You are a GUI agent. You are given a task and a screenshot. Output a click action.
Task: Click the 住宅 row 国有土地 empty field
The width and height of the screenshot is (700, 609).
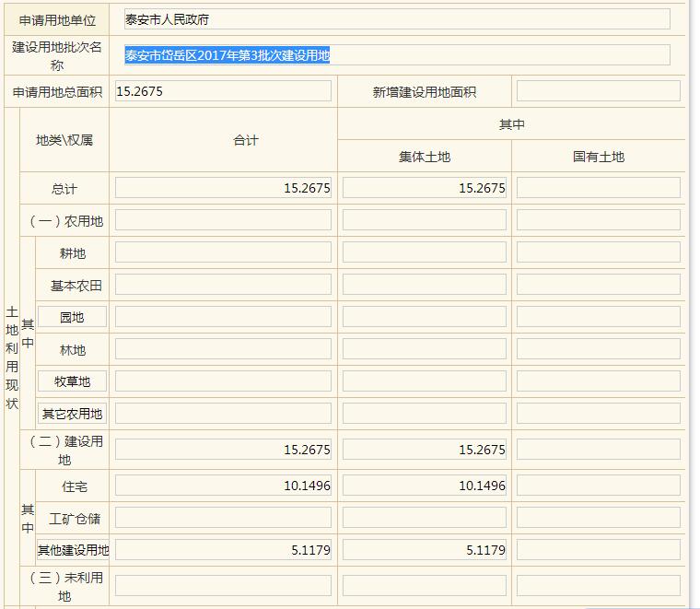(598, 486)
